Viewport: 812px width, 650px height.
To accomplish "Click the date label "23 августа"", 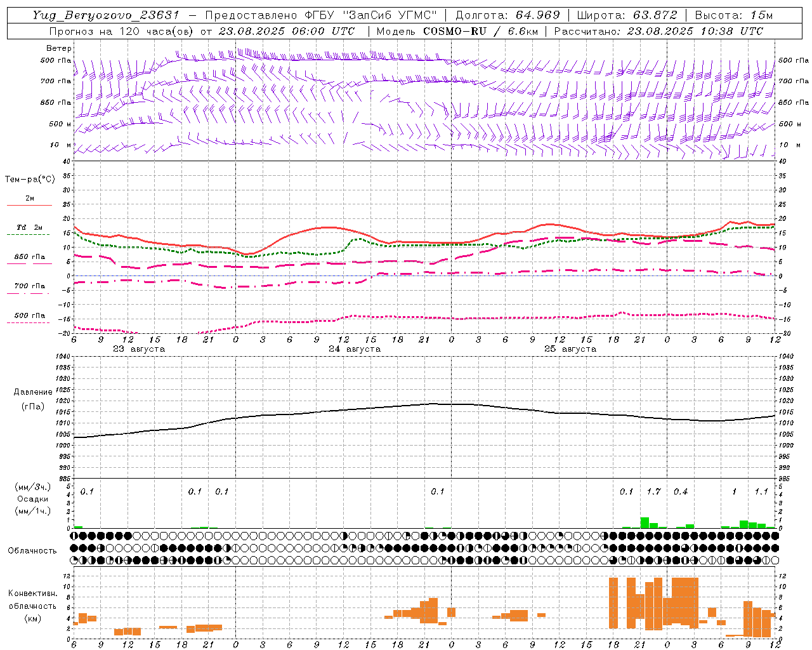I will pos(139,349).
